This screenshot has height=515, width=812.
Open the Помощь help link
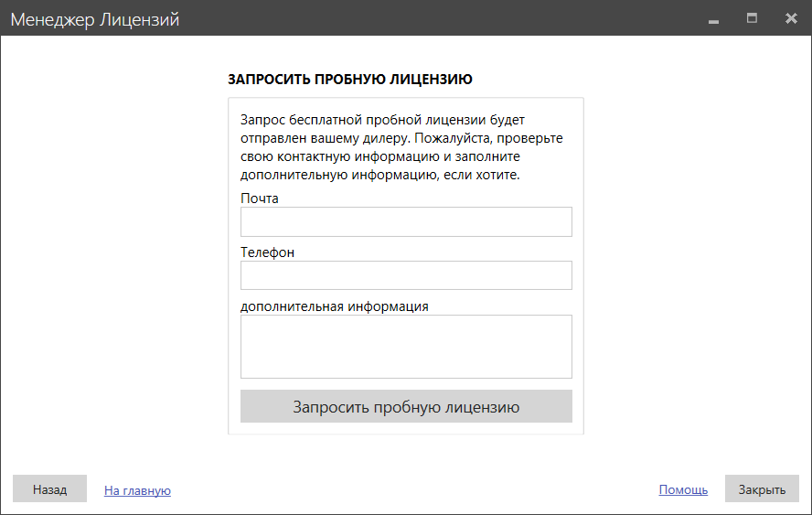683,489
